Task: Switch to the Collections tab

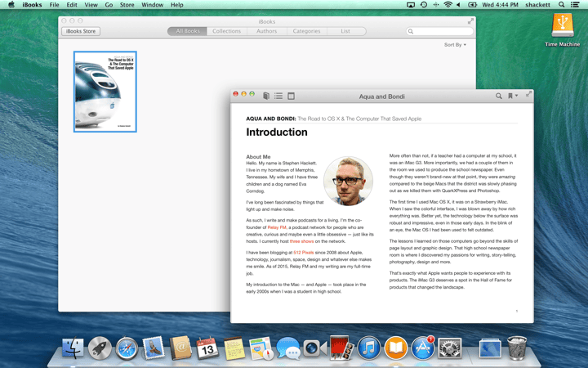Action: point(227,31)
